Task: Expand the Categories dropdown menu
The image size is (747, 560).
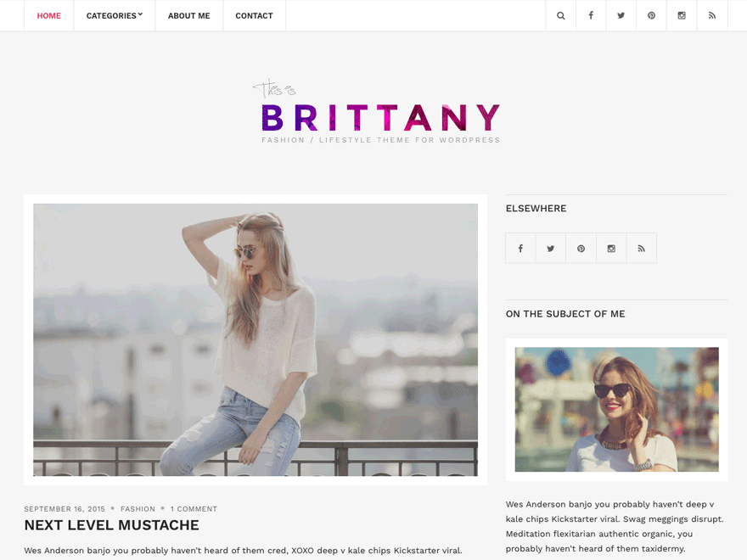Action: click(115, 16)
